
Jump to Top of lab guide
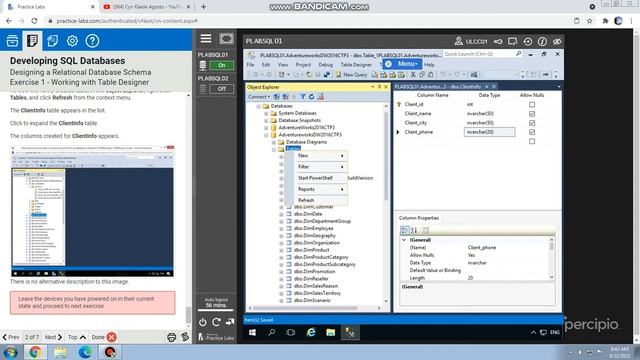77,337
